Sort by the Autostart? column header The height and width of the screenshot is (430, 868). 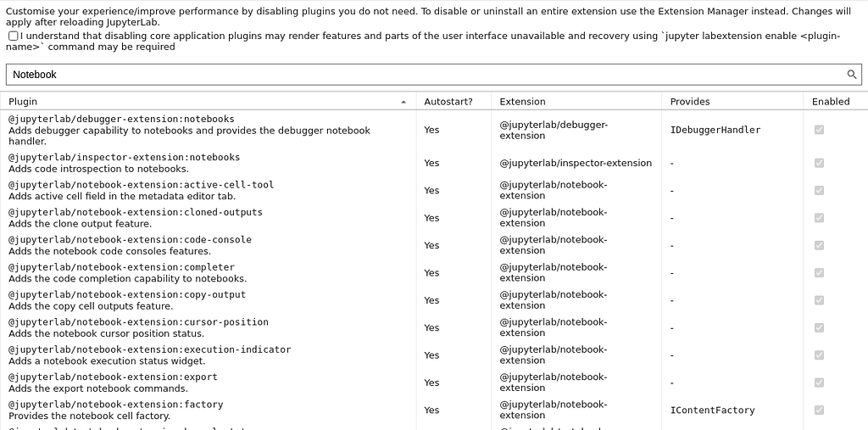click(448, 102)
